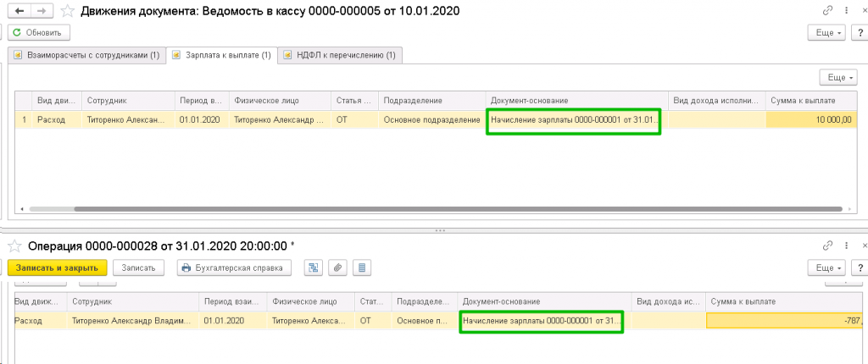Add Движения документа window to favorites star
Image resolution: width=868 pixels, height=364 pixels.
coord(64,11)
